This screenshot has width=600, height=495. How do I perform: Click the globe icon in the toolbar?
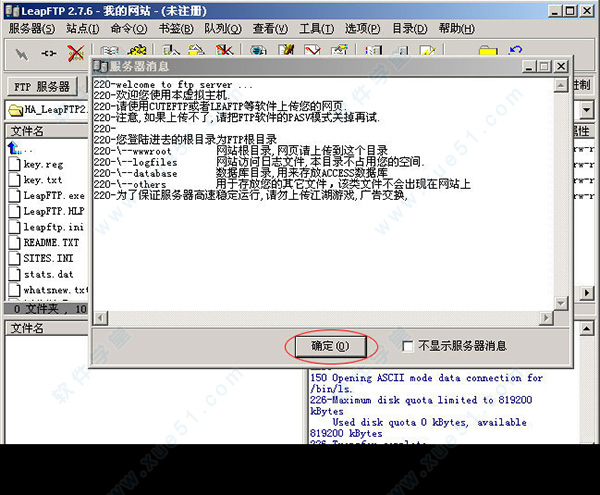point(258,50)
